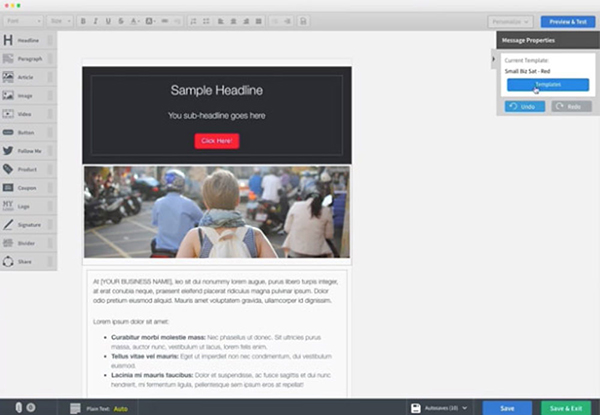The width and height of the screenshot is (600, 415).
Task: Toggle bold formatting
Action: pos(83,21)
